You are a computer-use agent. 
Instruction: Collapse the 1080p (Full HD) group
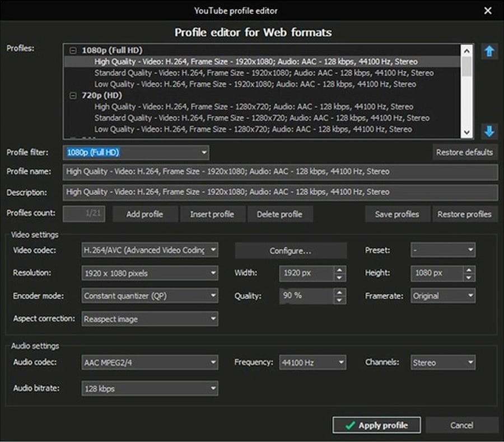73,50
